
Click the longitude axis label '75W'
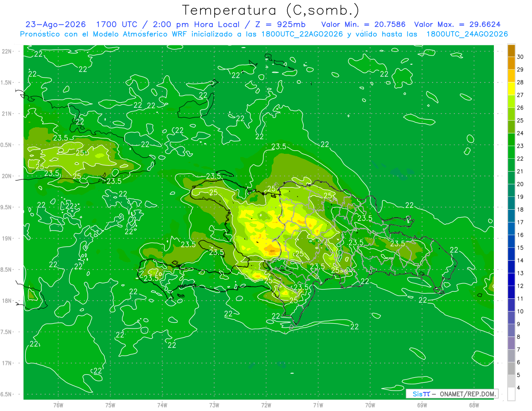[x=110, y=405]
